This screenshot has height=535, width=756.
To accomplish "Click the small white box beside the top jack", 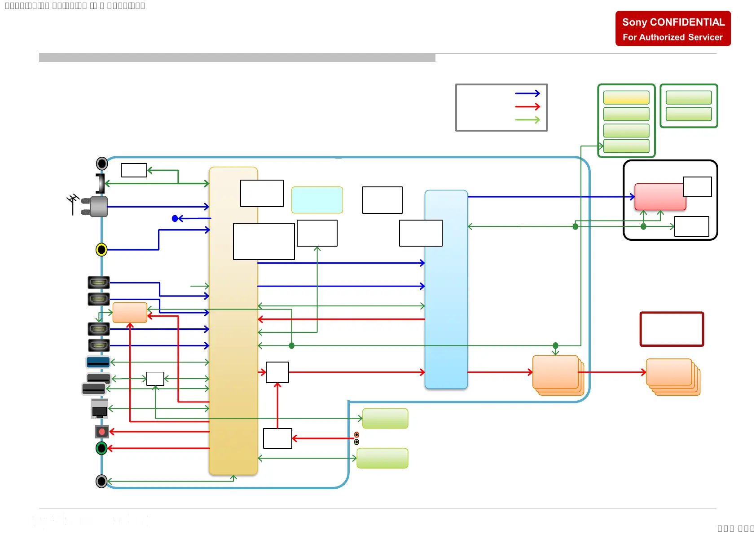I will coord(134,170).
